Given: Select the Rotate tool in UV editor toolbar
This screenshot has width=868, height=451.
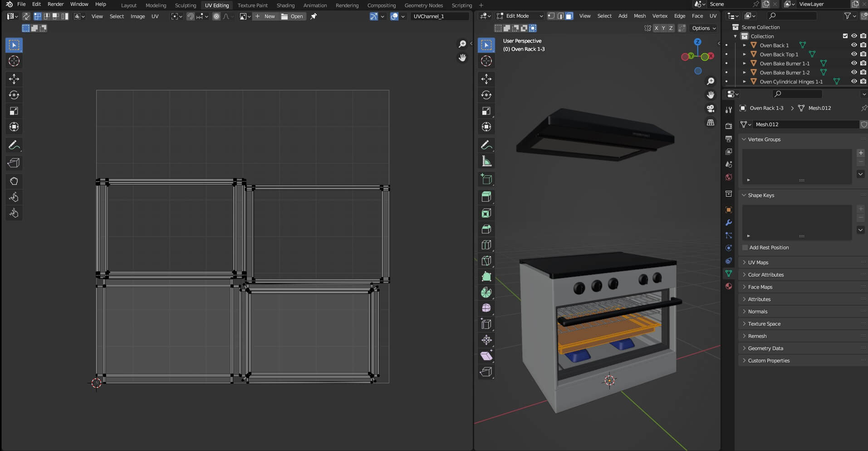Looking at the screenshot, I should point(14,95).
